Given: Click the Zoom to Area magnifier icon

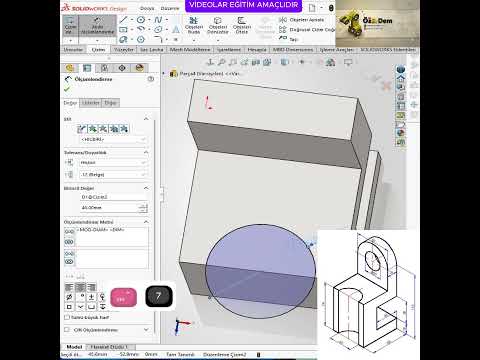Looking at the screenshot, I should 221,62.
